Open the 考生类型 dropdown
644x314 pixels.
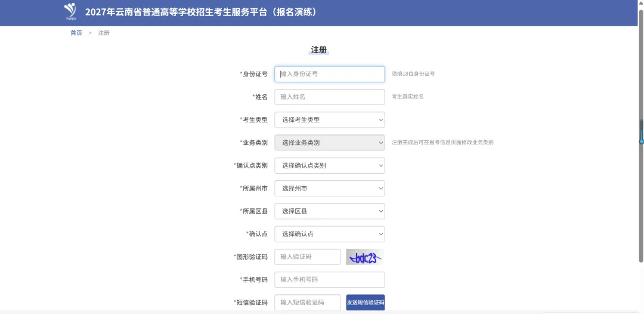(x=329, y=120)
